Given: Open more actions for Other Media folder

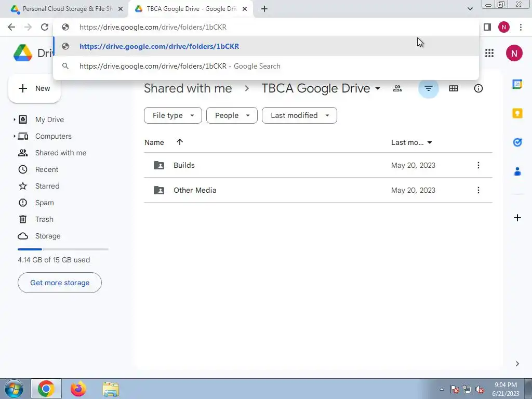Looking at the screenshot, I should point(478,190).
